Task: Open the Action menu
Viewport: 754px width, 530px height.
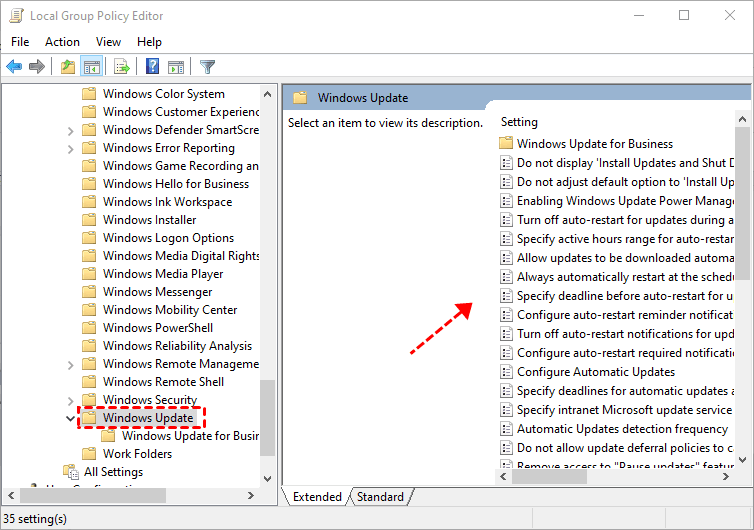Action: (x=63, y=42)
